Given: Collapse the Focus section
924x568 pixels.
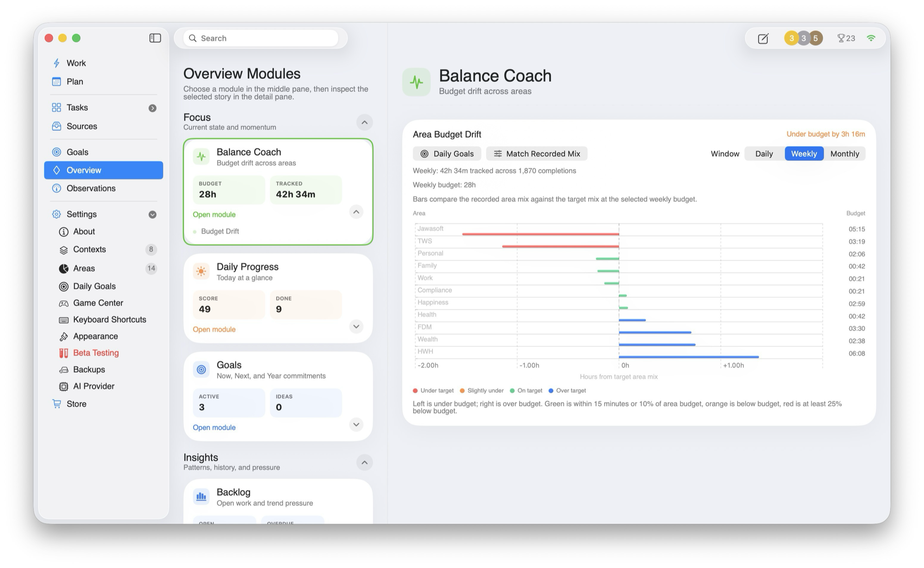Looking at the screenshot, I should pos(365,122).
